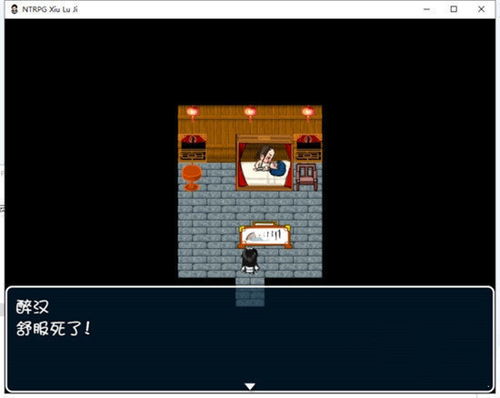Viewport: 500px width, 398px height.
Task: Click the dialogue continue arrow indicator
Action: point(250,386)
